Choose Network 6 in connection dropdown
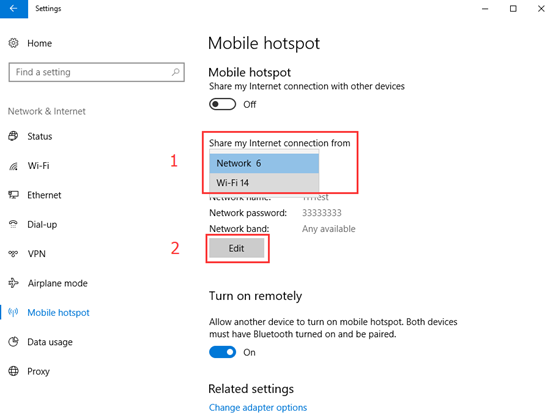Image resolution: width=553 pixels, height=415 pixels. point(264,163)
